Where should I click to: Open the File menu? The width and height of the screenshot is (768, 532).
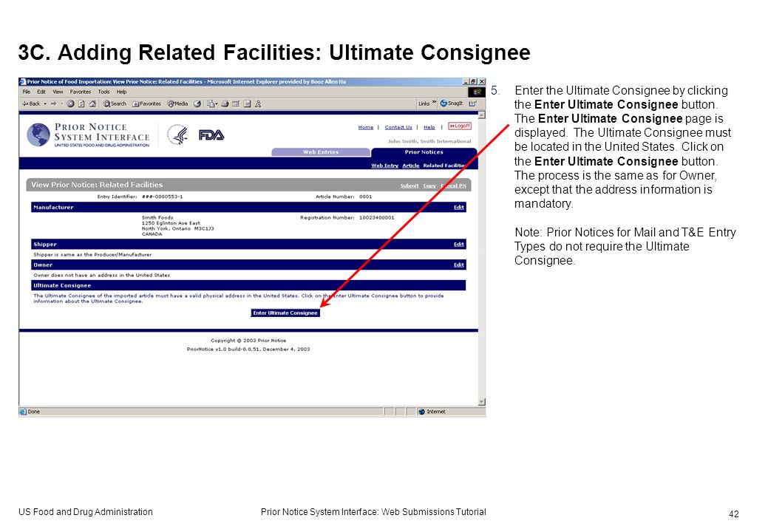point(27,92)
